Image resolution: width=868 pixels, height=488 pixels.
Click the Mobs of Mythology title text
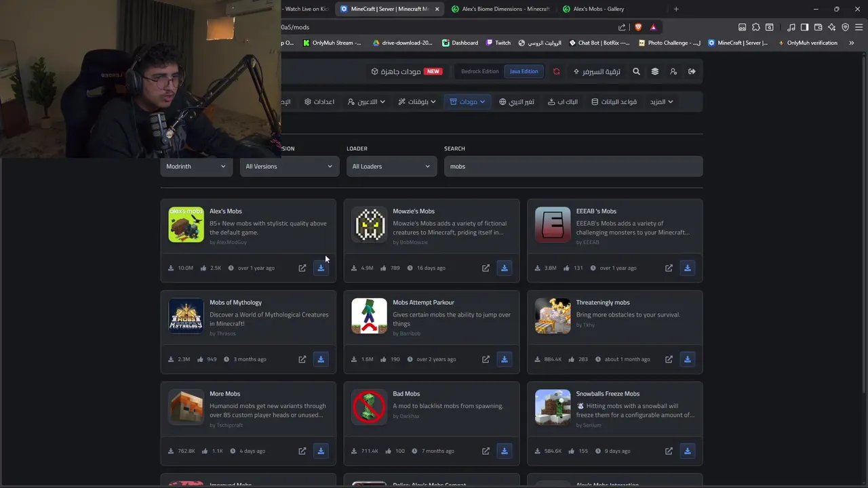[235, 302]
